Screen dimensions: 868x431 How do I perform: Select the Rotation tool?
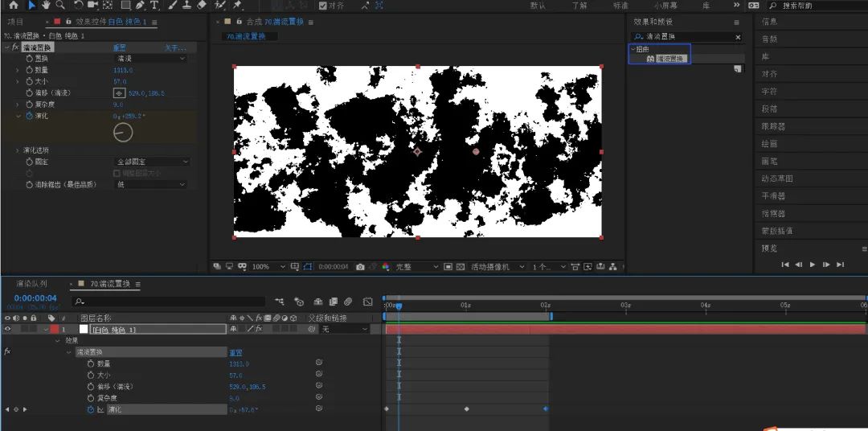pos(79,5)
